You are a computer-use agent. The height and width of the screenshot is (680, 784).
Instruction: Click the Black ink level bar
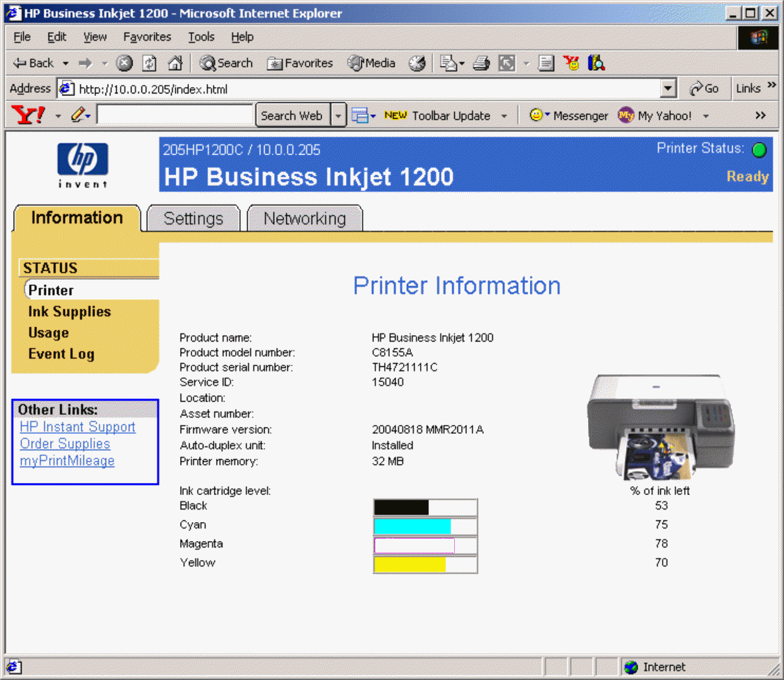coord(425,507)
